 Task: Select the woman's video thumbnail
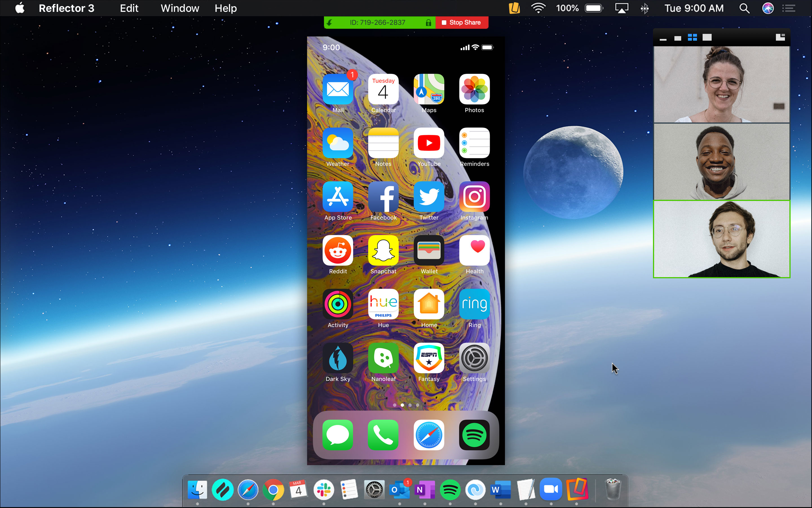[x=721, y=84]
